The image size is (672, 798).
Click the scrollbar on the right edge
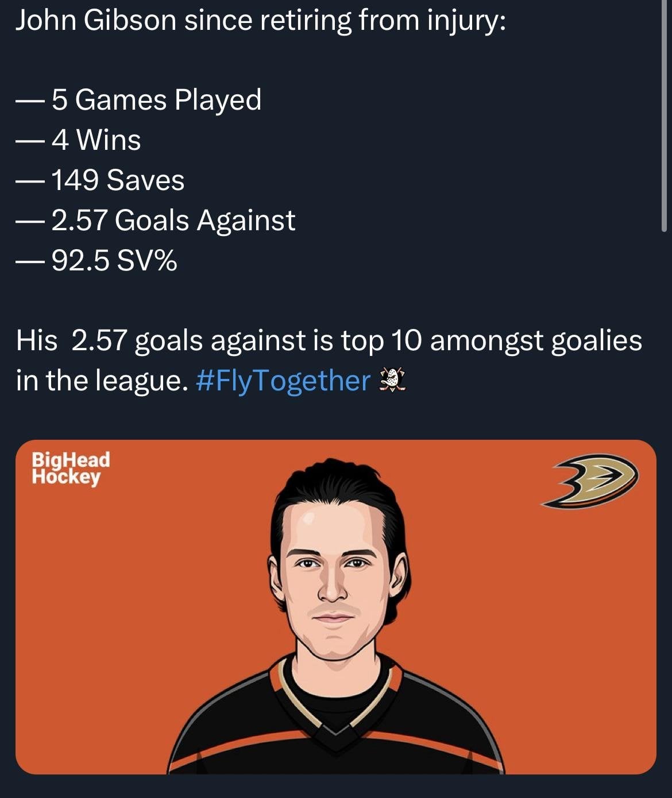(x=664, y=115)
